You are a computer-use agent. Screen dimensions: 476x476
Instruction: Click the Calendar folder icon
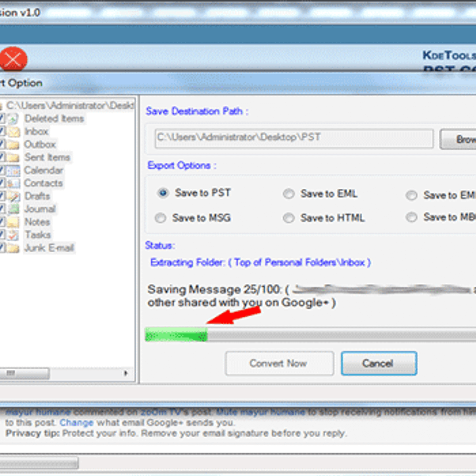click(13, 171)
